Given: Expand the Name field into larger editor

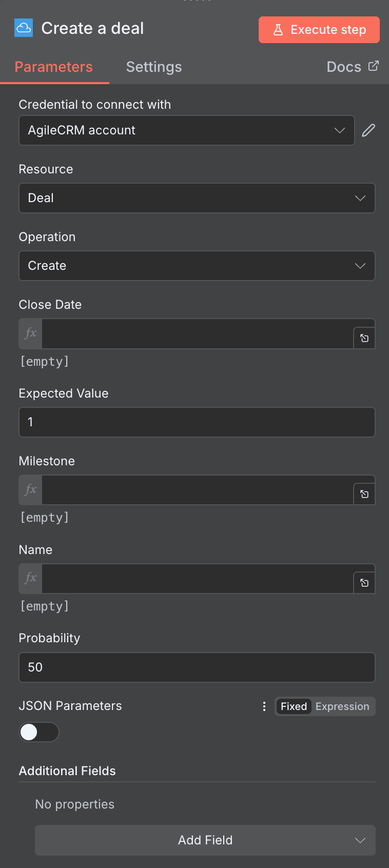Looking at the screenshot, I should pos(364,583).
